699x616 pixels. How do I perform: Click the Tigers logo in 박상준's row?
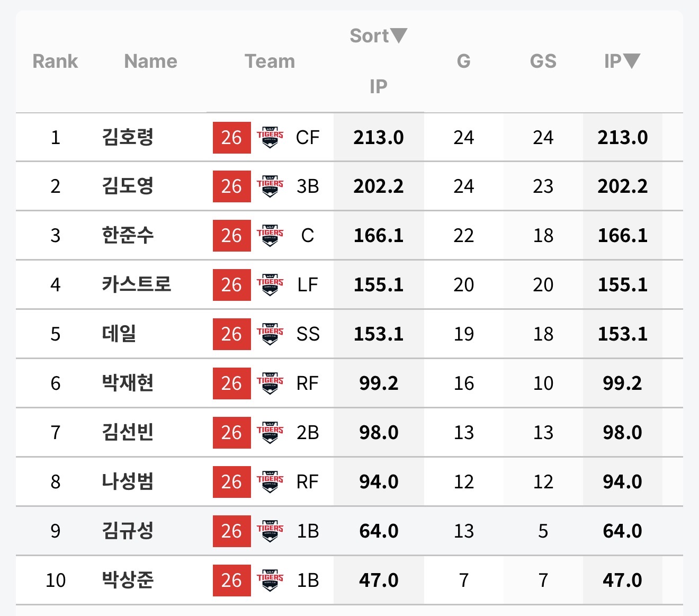tap(270, 581)
